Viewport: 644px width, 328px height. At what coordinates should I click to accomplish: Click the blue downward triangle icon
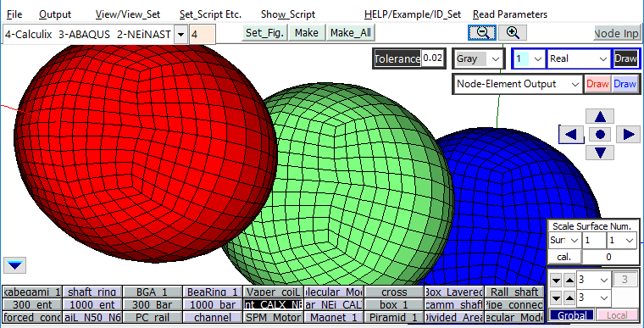coord(15,265)
